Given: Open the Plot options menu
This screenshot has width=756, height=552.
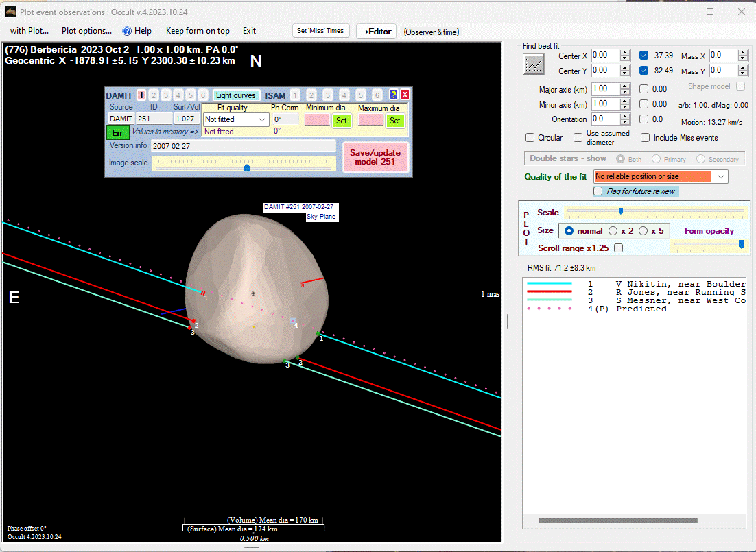Looking at the screenshot, I should point(86,31).
